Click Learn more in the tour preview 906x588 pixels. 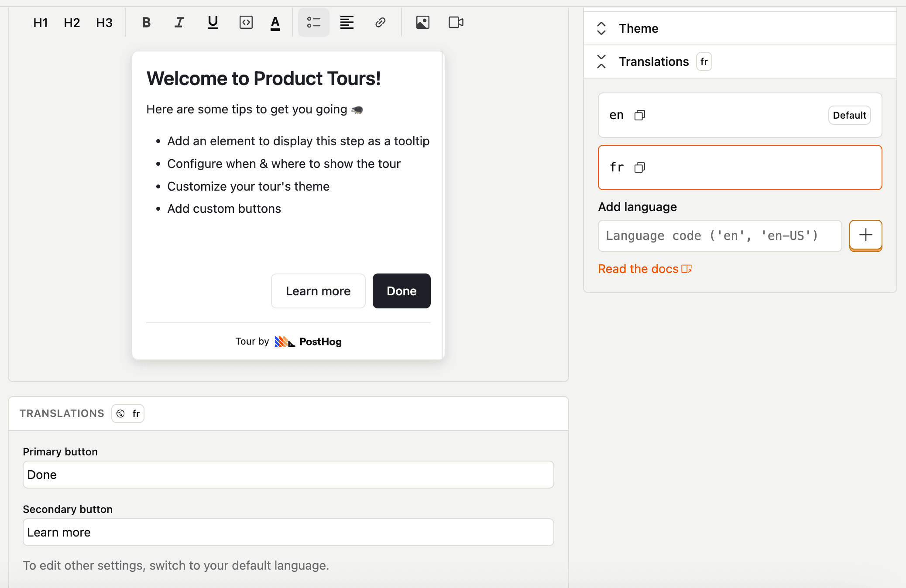coord(318,291)
